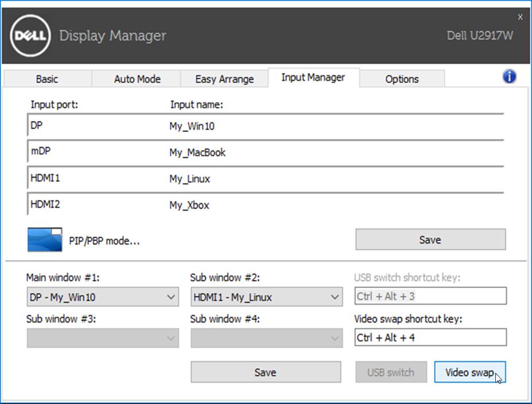Go to the Easy Arrange tab
This screenshot has width=532, height=404.
(x=224, y=79)
